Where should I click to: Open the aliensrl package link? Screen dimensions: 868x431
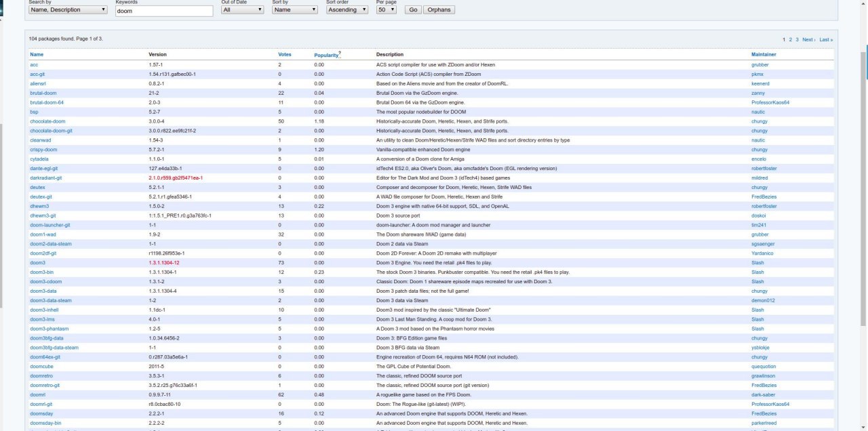pos(38,83)
